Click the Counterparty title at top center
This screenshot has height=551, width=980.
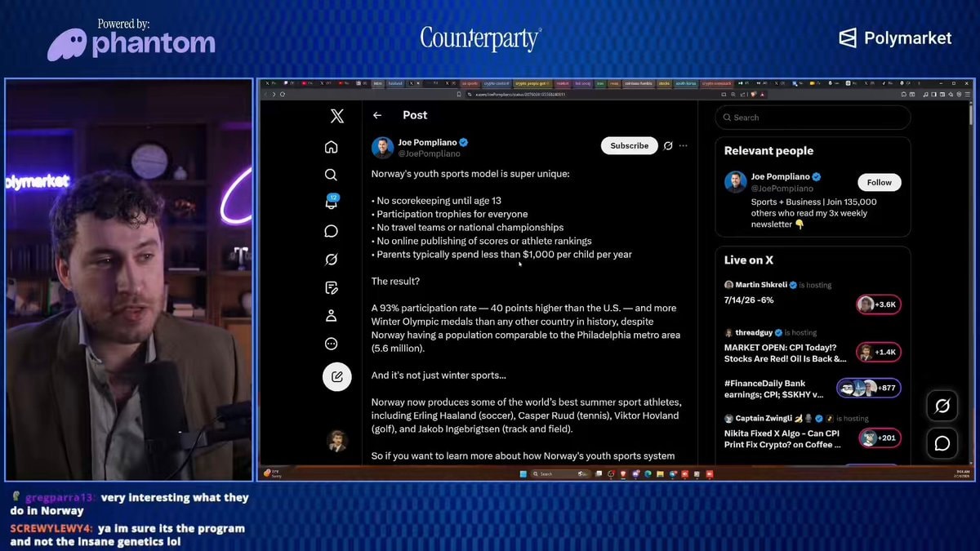coord(480,38)
